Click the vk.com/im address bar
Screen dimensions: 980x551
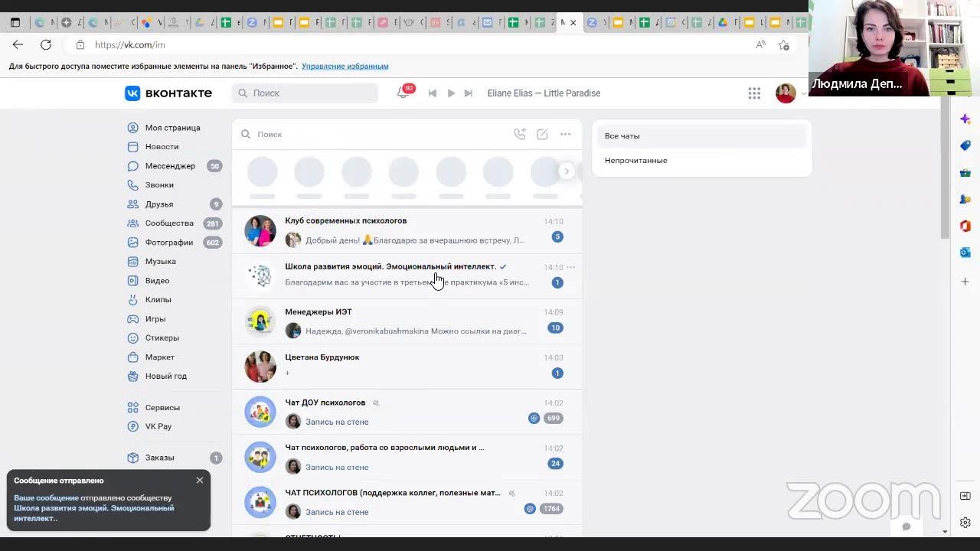[x=413, y=45]
